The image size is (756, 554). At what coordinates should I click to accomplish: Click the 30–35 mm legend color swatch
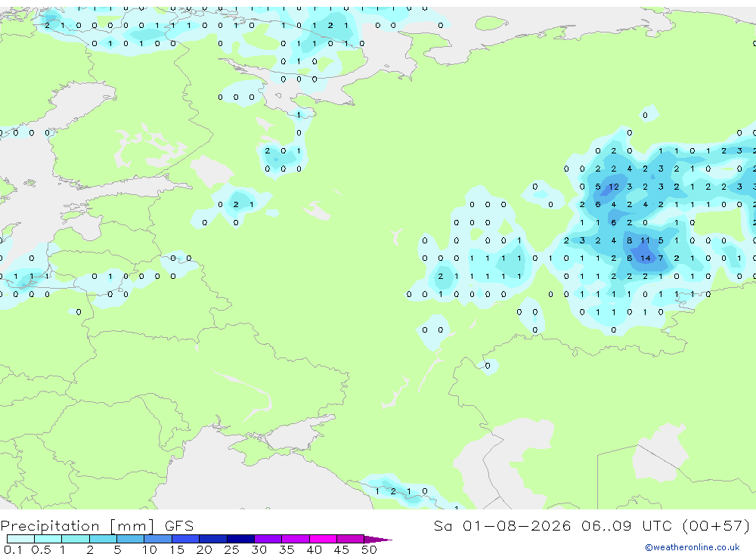268,539
